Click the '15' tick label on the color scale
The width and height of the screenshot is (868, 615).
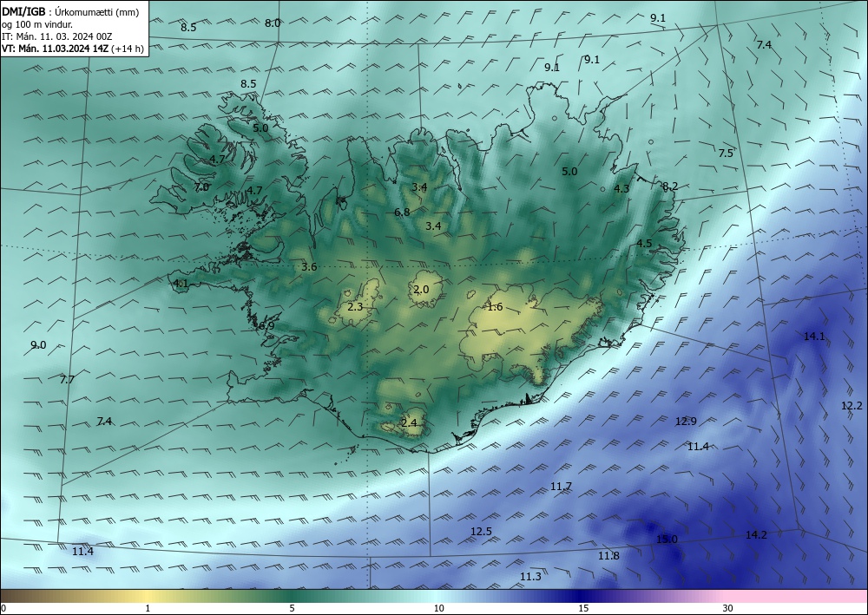point(583,608)
